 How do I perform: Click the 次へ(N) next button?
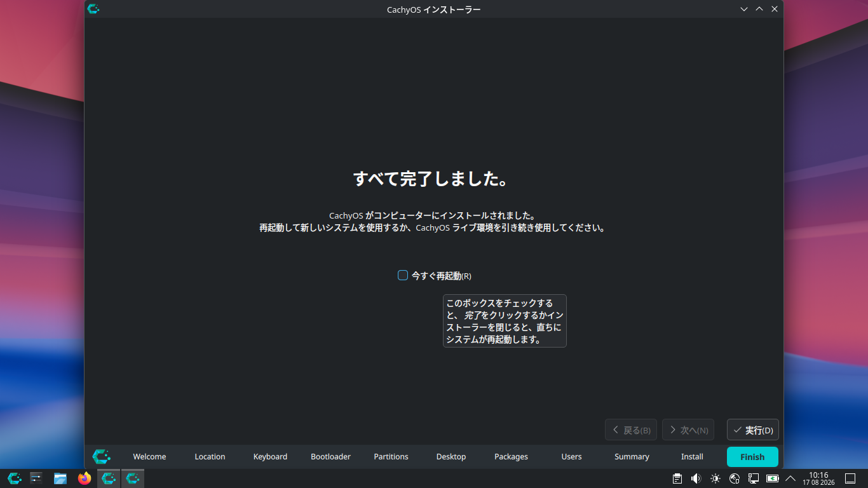coord(688,430)
